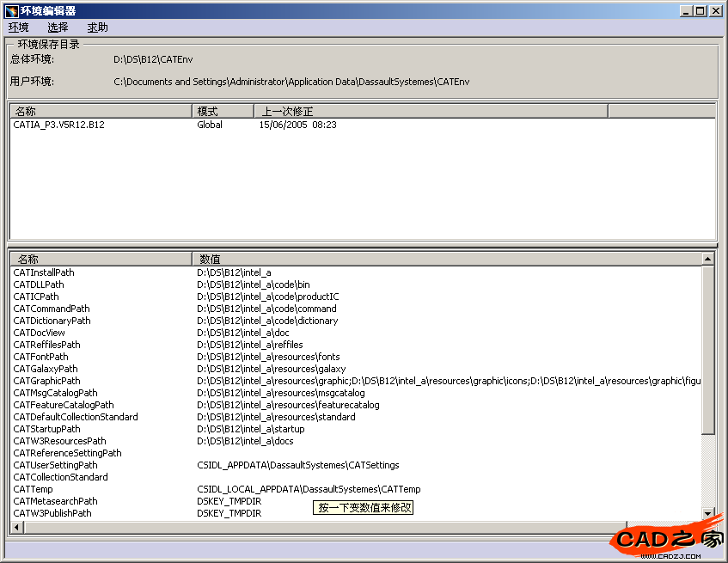Select the CATUserSettingPath variable
The image size is (728, 563).
[55, 465]
